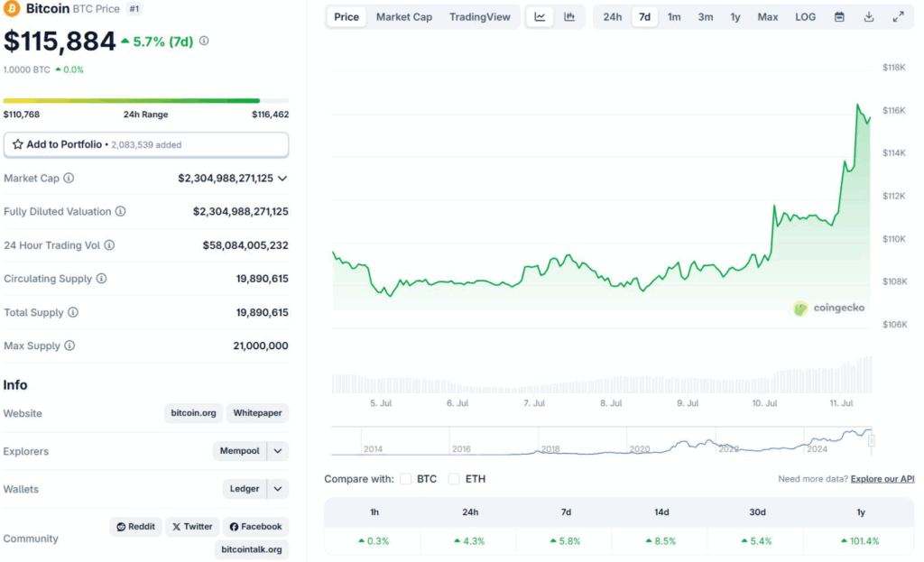924x562 pixels.
Task: Select 3m time range
Action: (706, 17)
